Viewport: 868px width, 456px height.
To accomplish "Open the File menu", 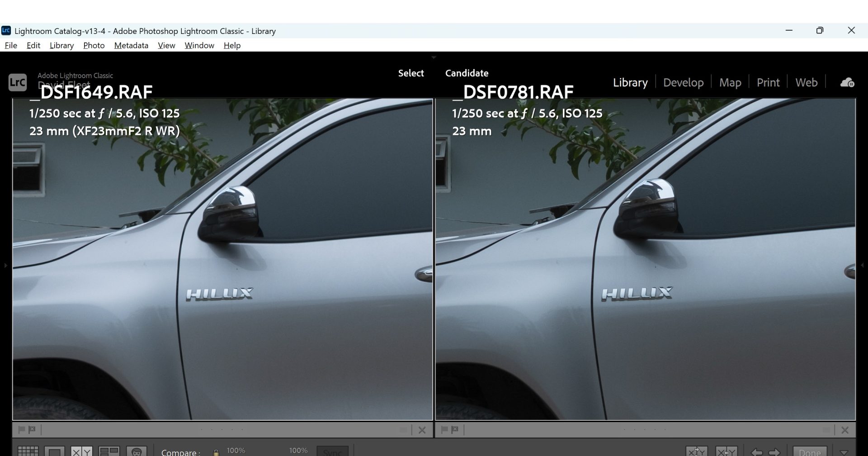I will (x=11, y=45).
